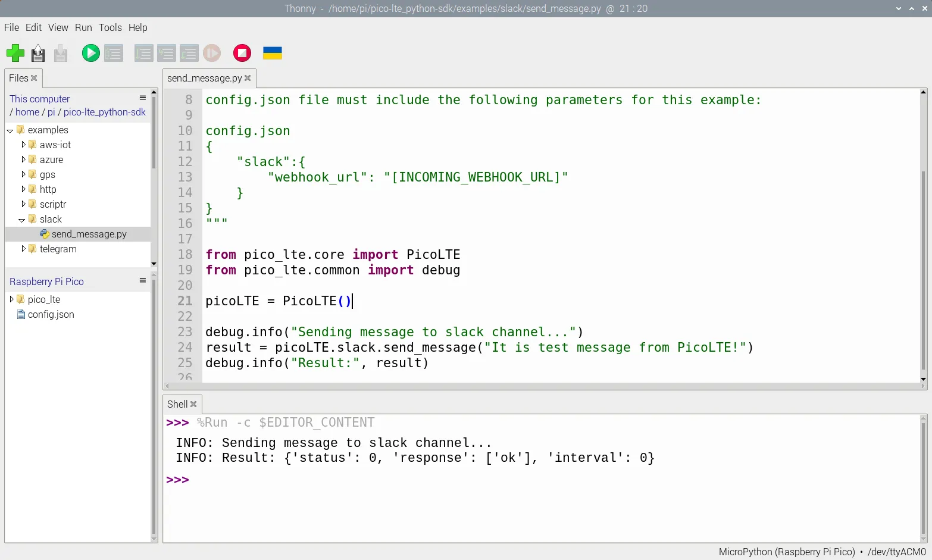The width and height of the screenshot is (932, 560).
Task: Click the This computer heading link
Action: click(40, 99)
